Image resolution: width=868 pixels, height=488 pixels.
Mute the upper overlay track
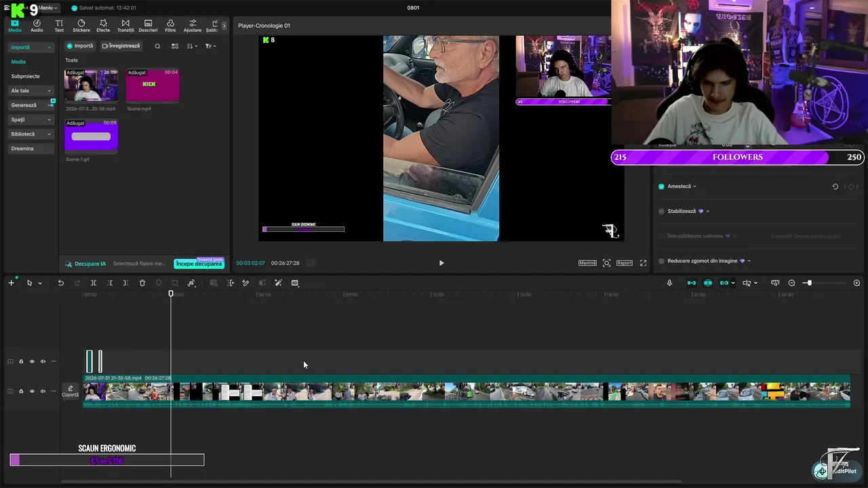[43, 361]
